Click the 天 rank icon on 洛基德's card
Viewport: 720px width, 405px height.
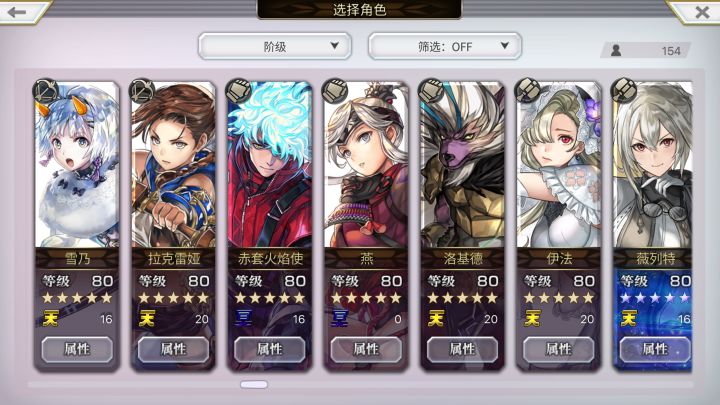pyautogui.click(x=435, y=318)
